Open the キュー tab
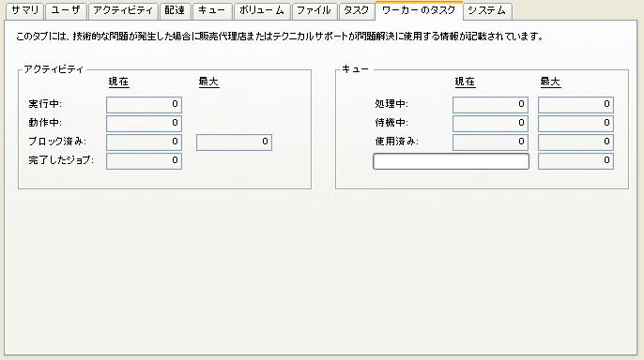644x360 pixels. click(x=212, y=10)
